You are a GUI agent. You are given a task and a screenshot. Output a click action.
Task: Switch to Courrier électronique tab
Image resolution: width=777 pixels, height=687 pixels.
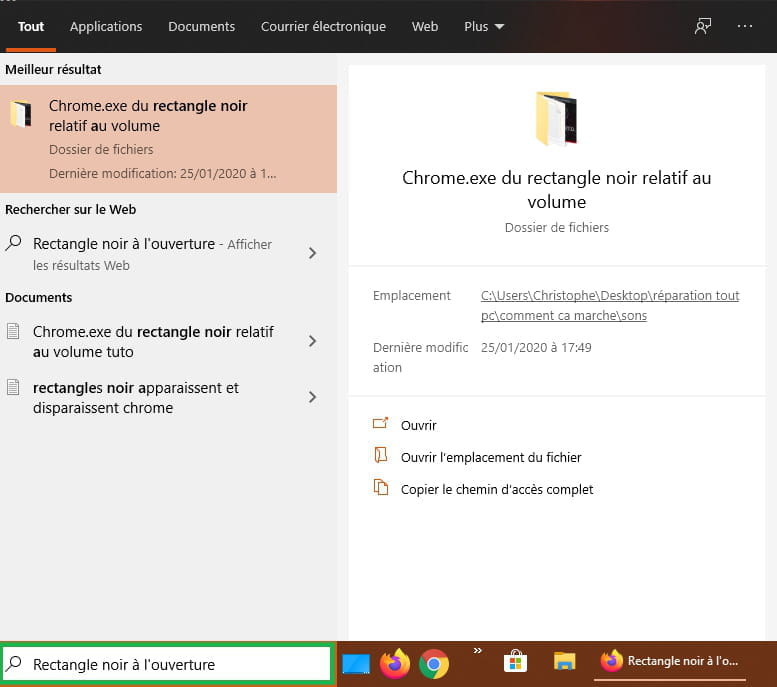point(323,27)
